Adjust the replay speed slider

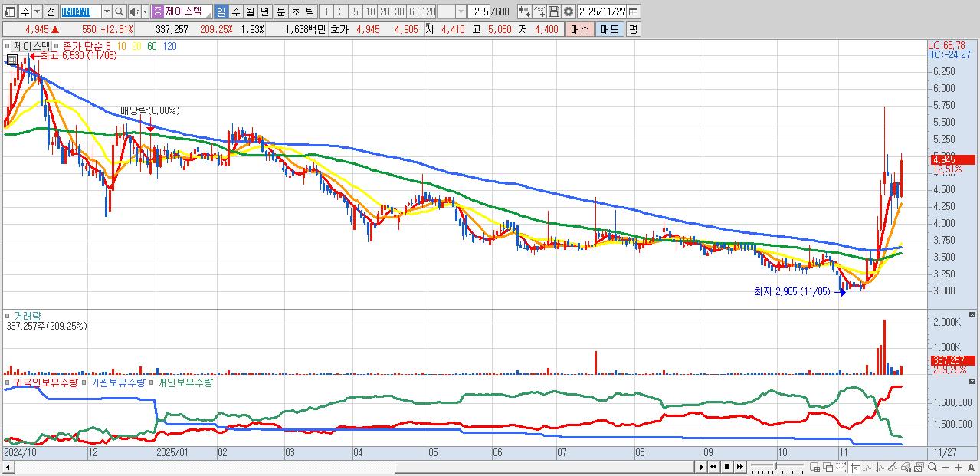pyautogui.click(x=777, y=467)
